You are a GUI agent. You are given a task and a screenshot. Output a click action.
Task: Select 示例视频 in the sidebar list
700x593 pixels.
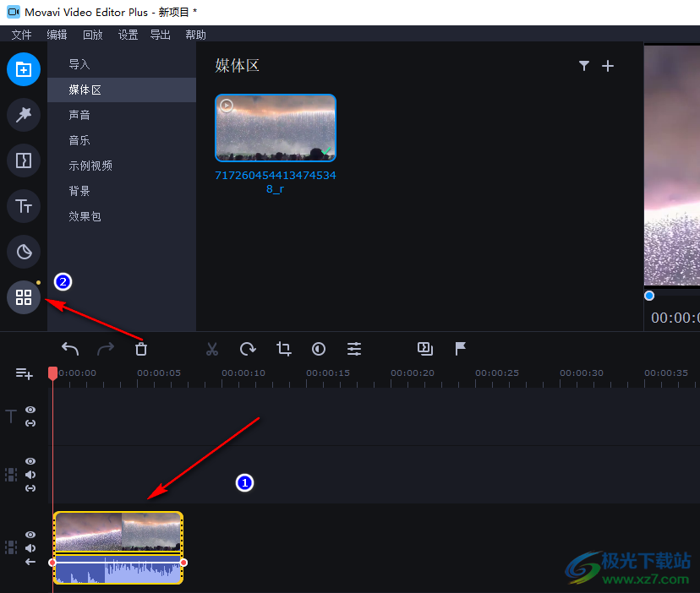pos(122,166)
